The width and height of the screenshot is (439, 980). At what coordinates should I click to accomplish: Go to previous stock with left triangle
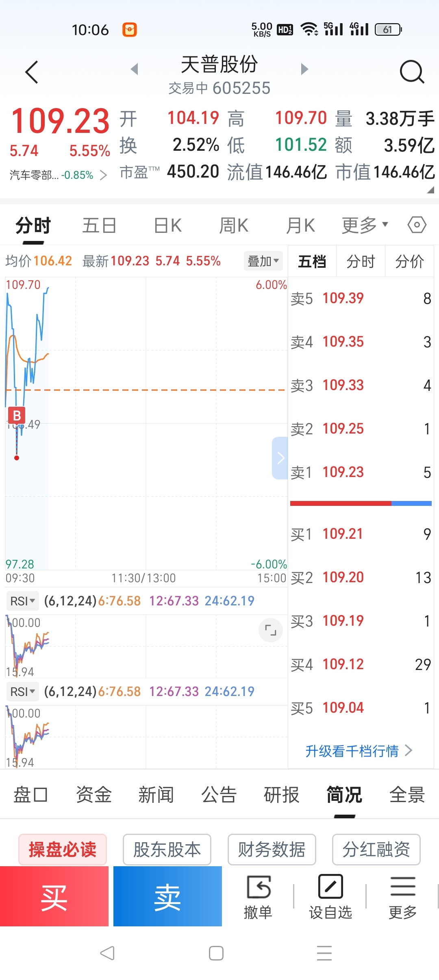135,69
